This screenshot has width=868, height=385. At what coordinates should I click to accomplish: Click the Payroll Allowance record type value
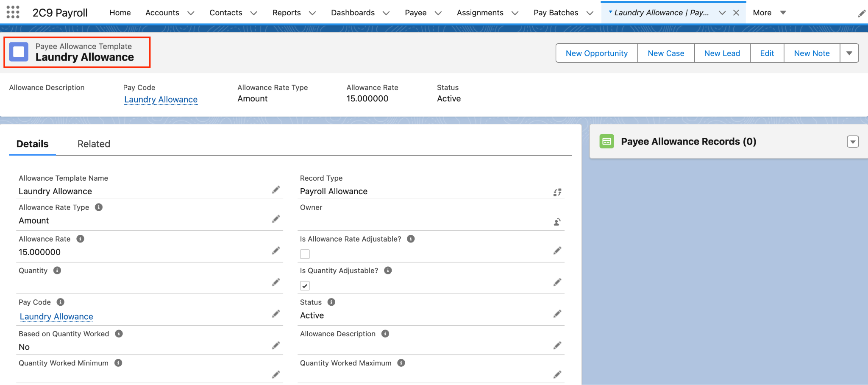334,191
